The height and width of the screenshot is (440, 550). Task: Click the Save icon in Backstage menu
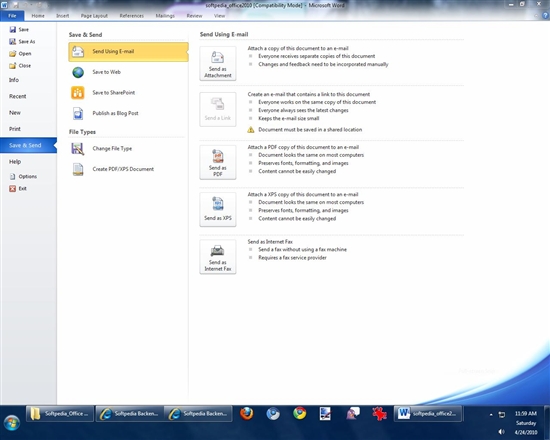(x=13, y=29)
